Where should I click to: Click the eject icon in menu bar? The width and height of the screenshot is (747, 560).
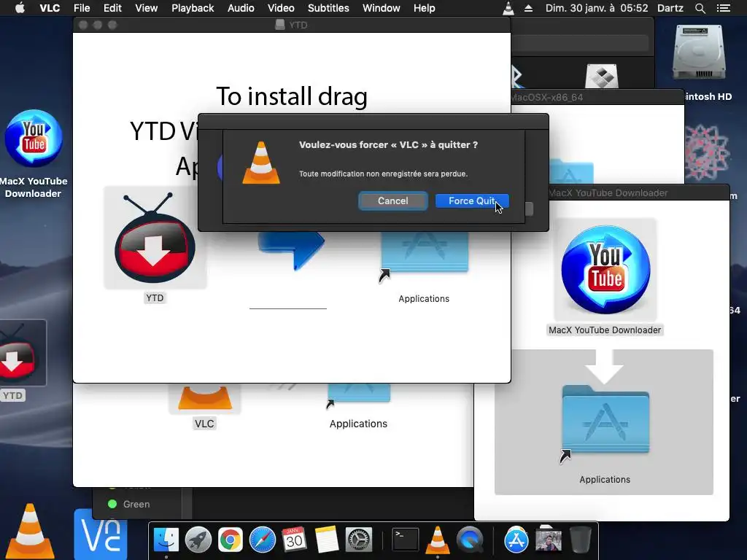(x=528, y=8)
